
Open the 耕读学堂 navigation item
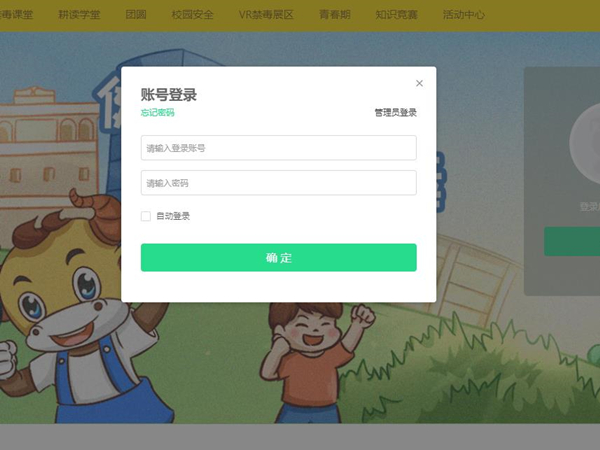79,15
